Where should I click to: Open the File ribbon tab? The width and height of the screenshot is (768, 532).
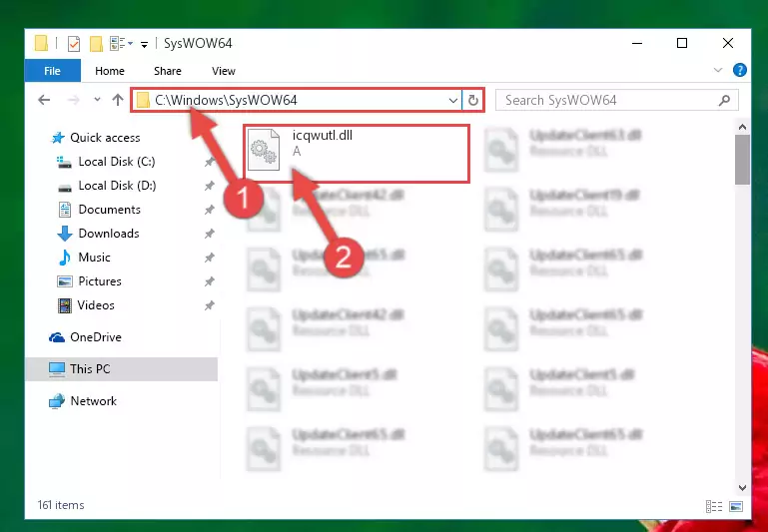click(52, 71)
